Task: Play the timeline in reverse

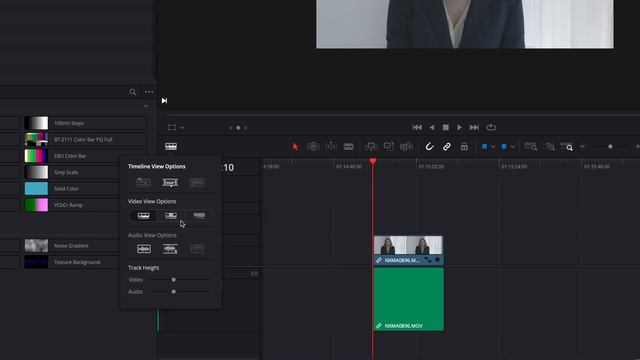Action: [432, 127]
